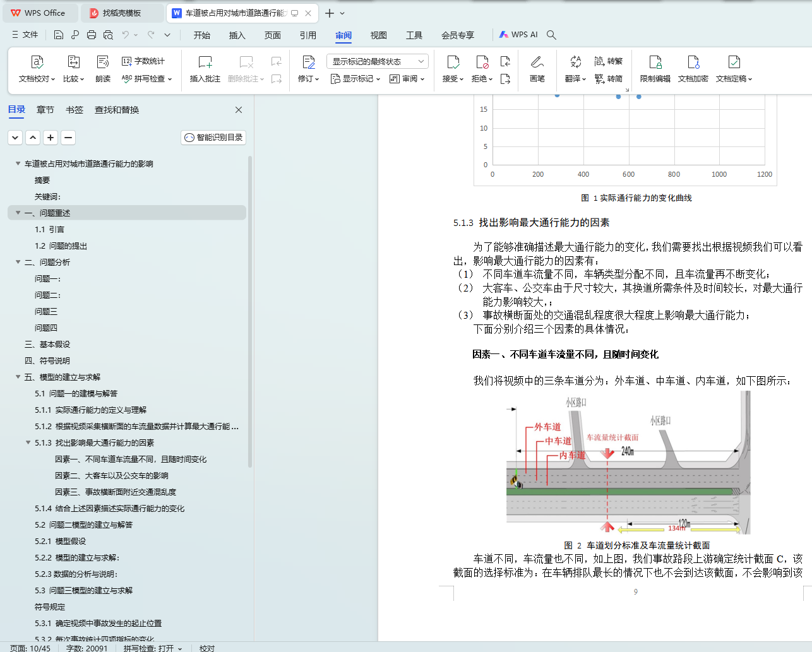
Task: Click the 智能识别目录 button
Action: 213,138
